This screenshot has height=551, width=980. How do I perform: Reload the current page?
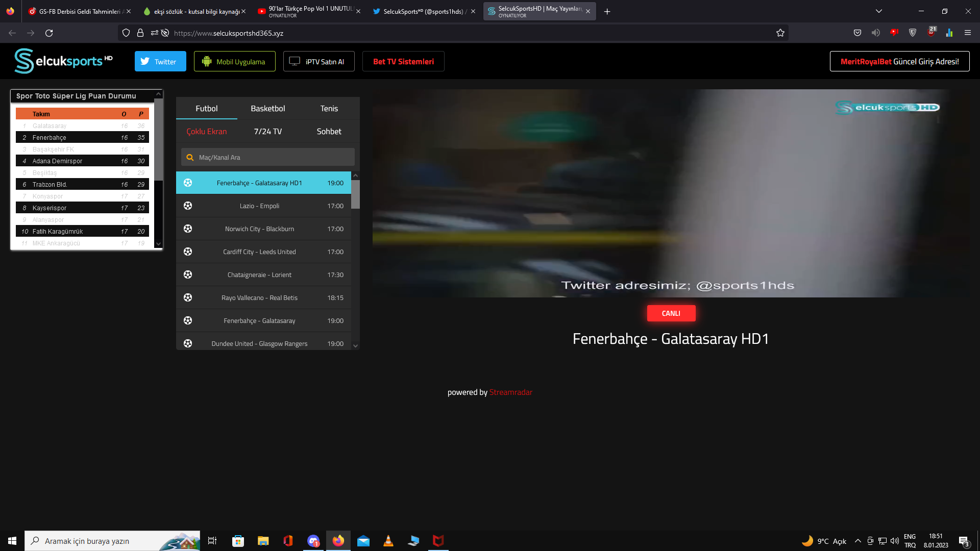click(x=49, y=33)
